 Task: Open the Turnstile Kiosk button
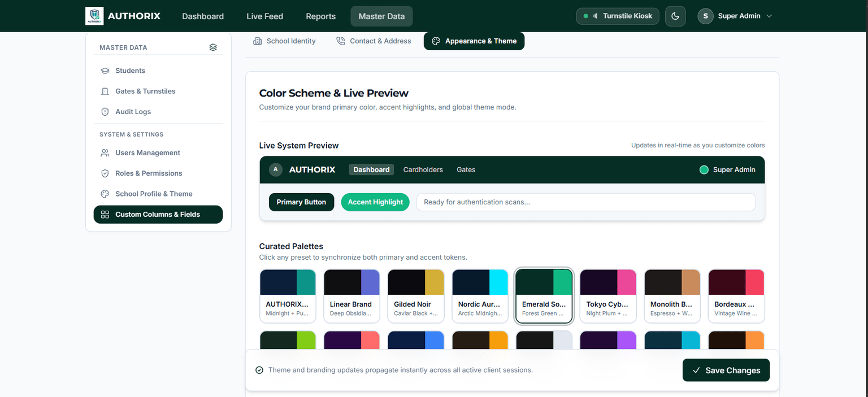pos(618,16)
